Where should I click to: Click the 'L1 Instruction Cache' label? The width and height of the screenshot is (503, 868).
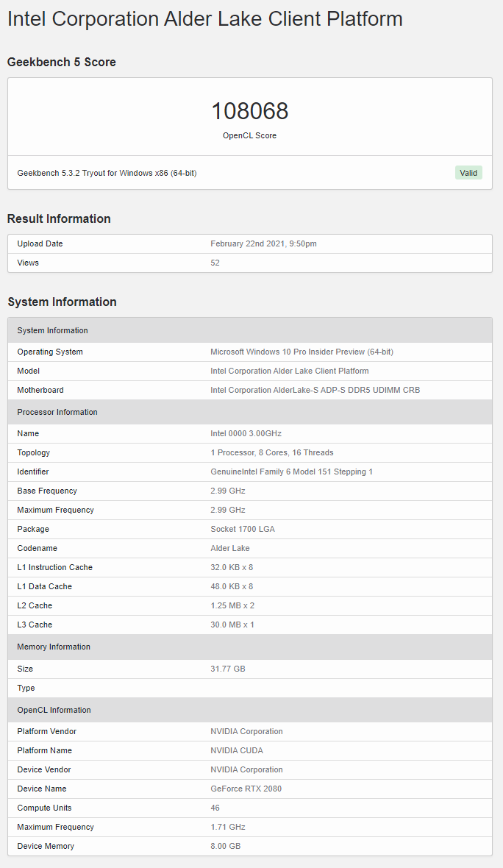(x=54, y=567)
